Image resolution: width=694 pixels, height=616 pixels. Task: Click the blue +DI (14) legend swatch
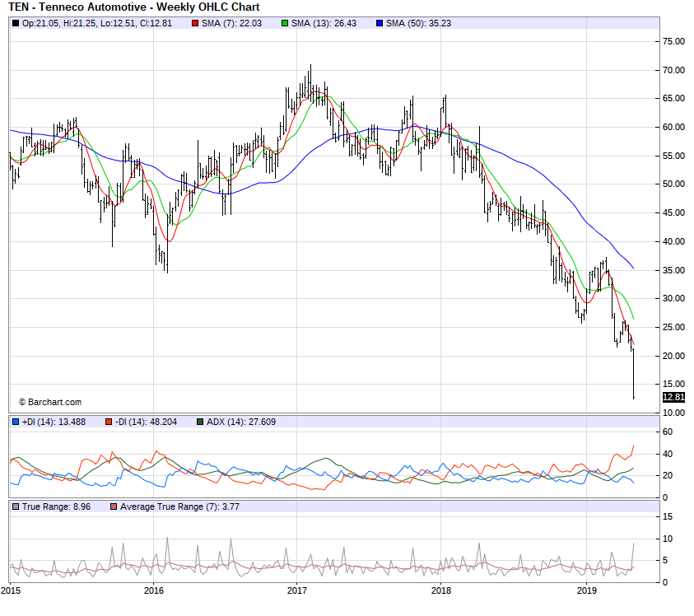[x=16, y=422]
